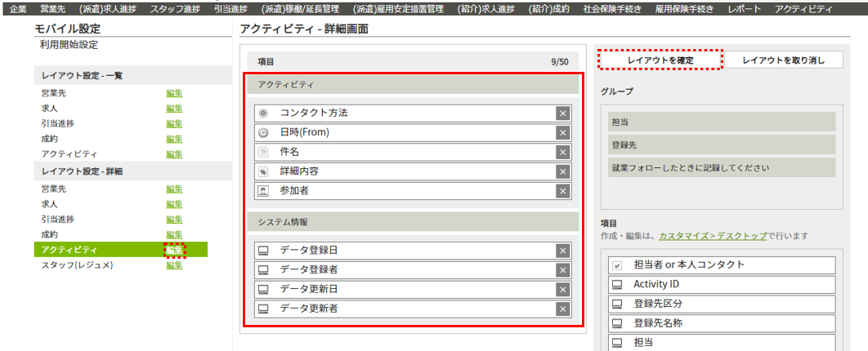This screenshot has height=351, width=868.
Task: Edit highlighted アクティビティ detail layout
Action: point(174,250)
